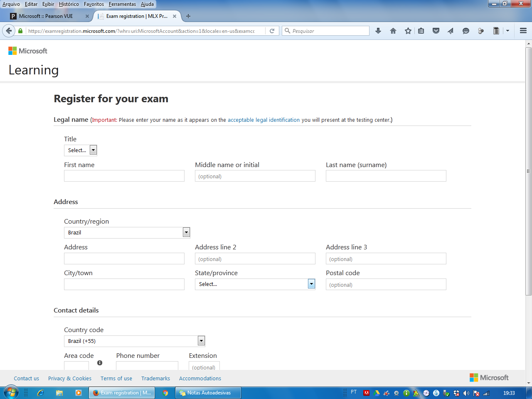Open the Exibir menu
532x399 pixels.
(48, 4)
